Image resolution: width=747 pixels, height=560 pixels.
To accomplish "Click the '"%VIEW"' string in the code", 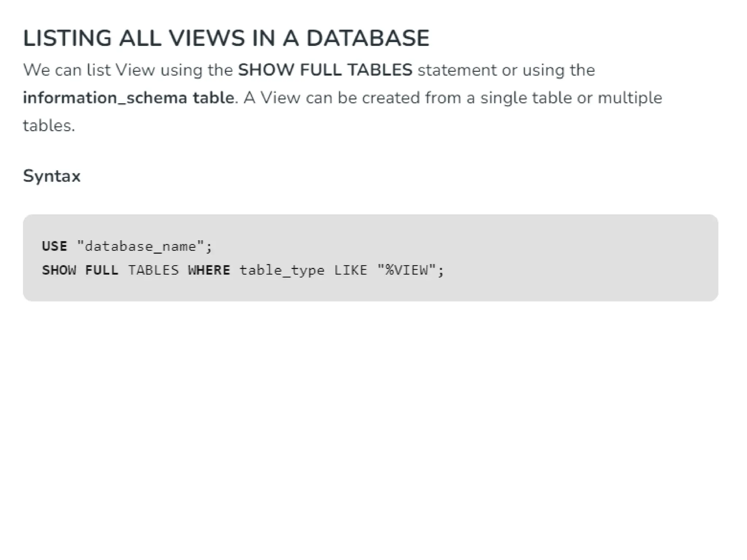I will pos(407,270).
